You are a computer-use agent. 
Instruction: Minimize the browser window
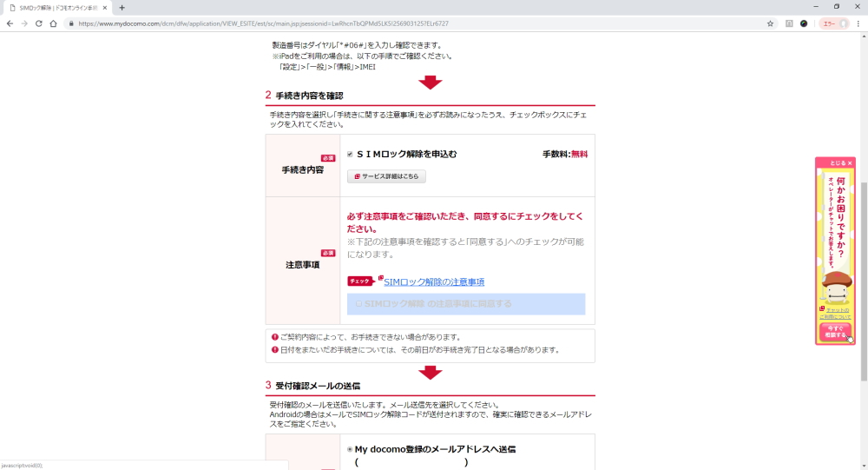pos(815,7)
